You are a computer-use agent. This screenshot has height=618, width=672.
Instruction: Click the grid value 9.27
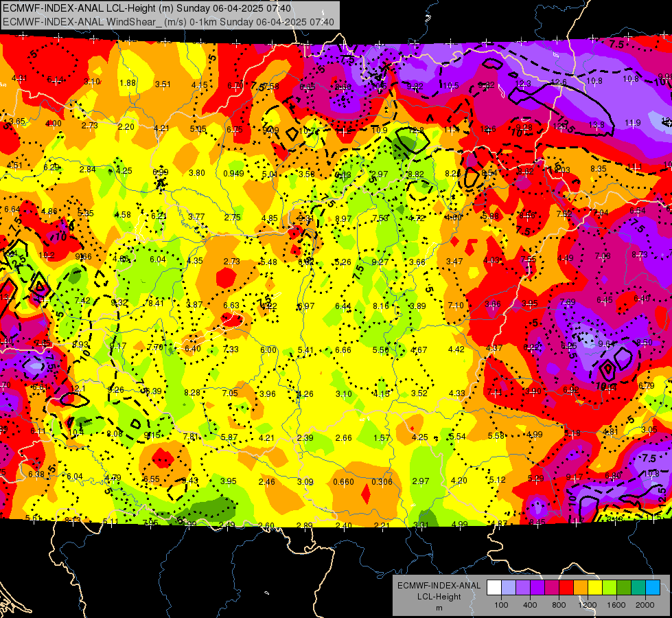point(380,262)
